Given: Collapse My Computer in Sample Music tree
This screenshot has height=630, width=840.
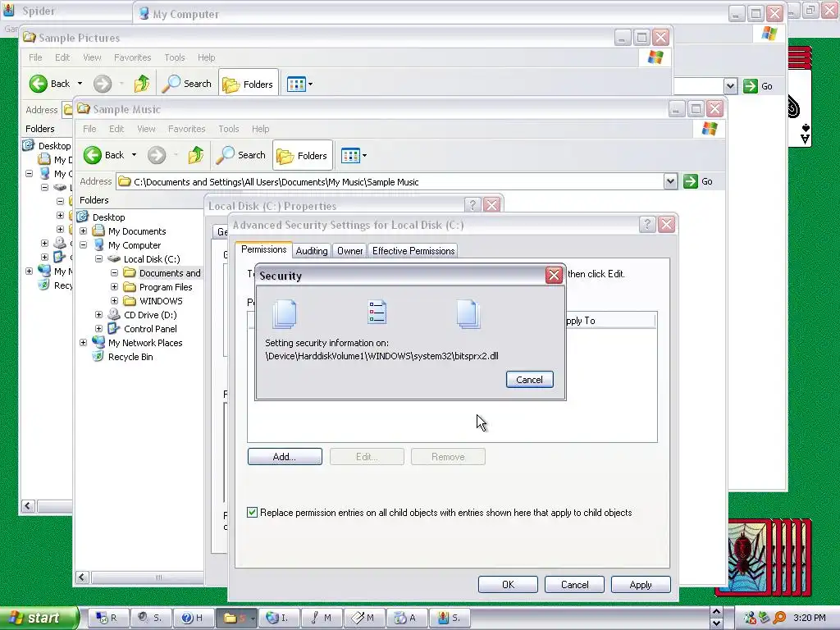Looking at the screenshot, I should click(x=84, y=245).
